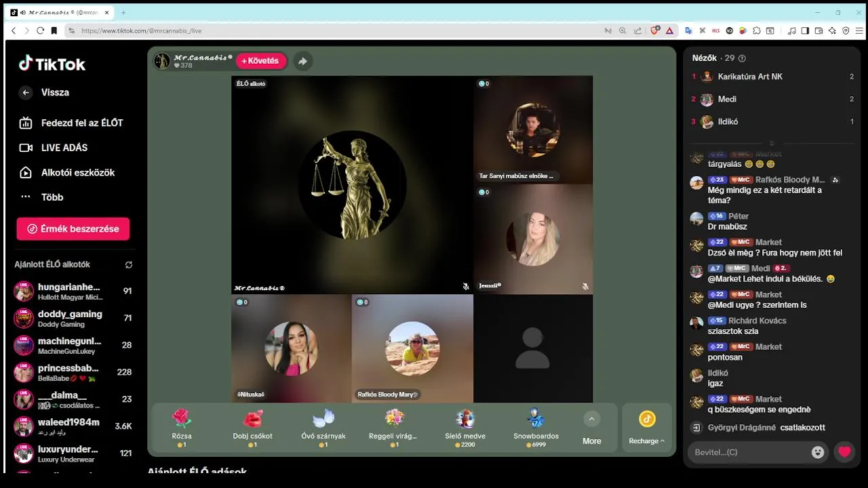The width and height of the screenshot is (868, 488).
Task: Click Rafkós Bloody Mary guest tile
Action: coord(412,348)
